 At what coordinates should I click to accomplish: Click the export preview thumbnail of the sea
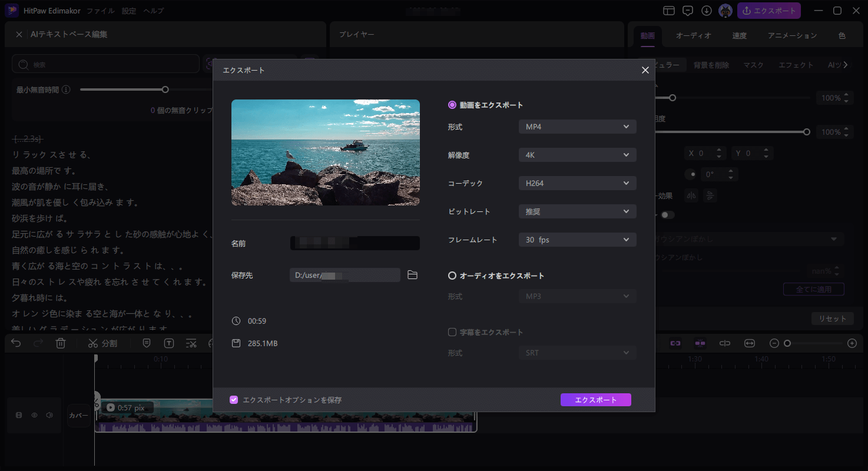tap(326, 152)
